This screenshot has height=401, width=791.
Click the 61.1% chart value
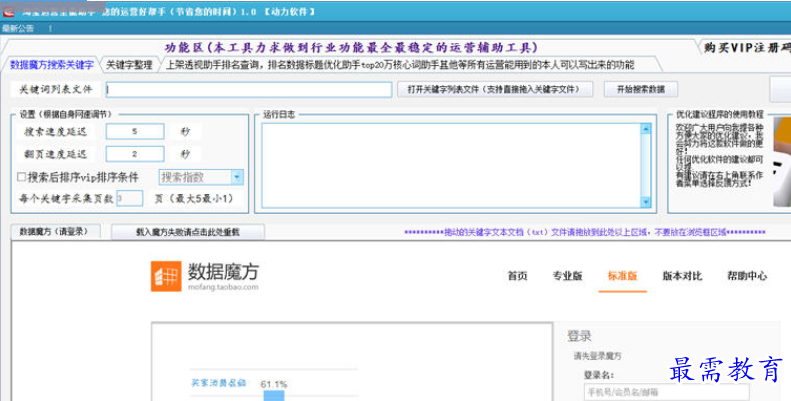tap(274, 384)
